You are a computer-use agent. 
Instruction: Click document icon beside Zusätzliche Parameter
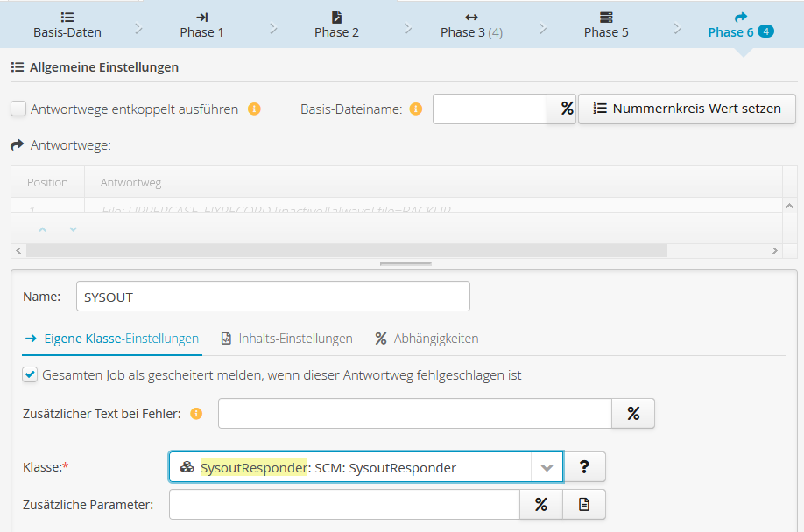pyautogui.click(x=584, y=505)
